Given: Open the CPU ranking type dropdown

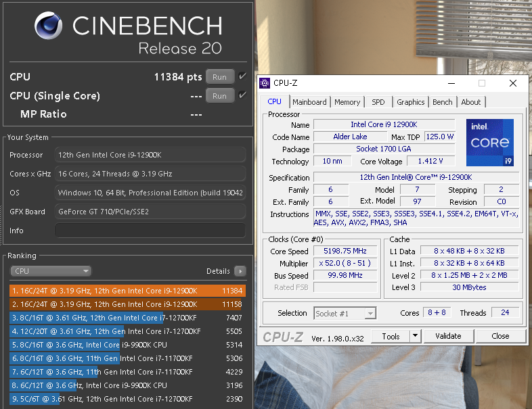Looking at the screenshot, I should pyautogui.click(x=51, y=271).
